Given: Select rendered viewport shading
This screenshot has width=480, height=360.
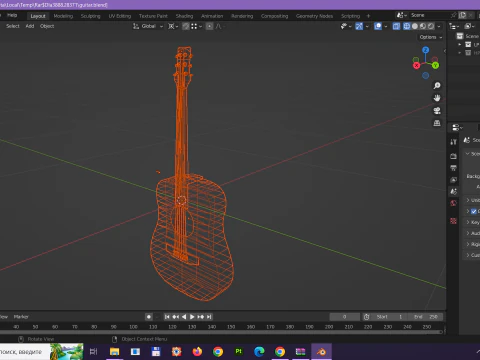Looking at the screenshot, I should pos(431,26).
